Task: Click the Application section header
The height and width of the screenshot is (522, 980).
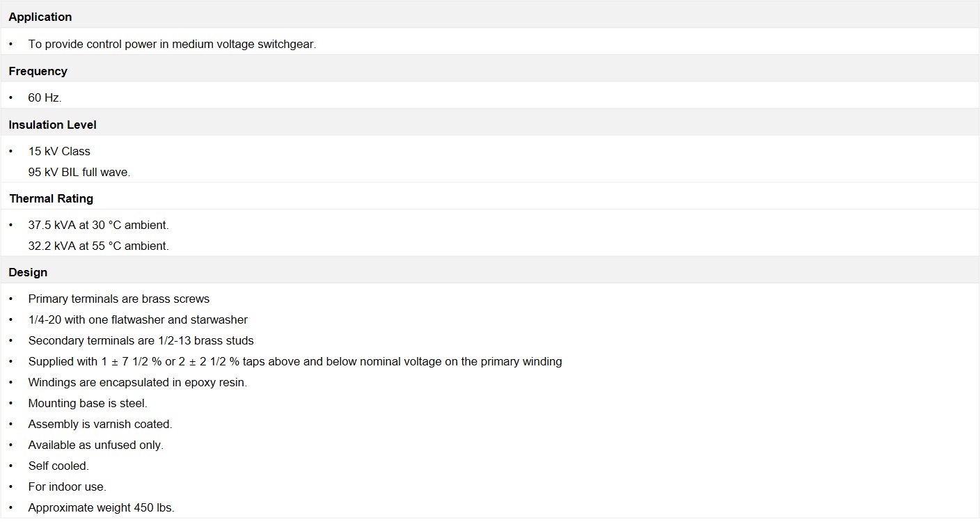Action: (40, 17)
